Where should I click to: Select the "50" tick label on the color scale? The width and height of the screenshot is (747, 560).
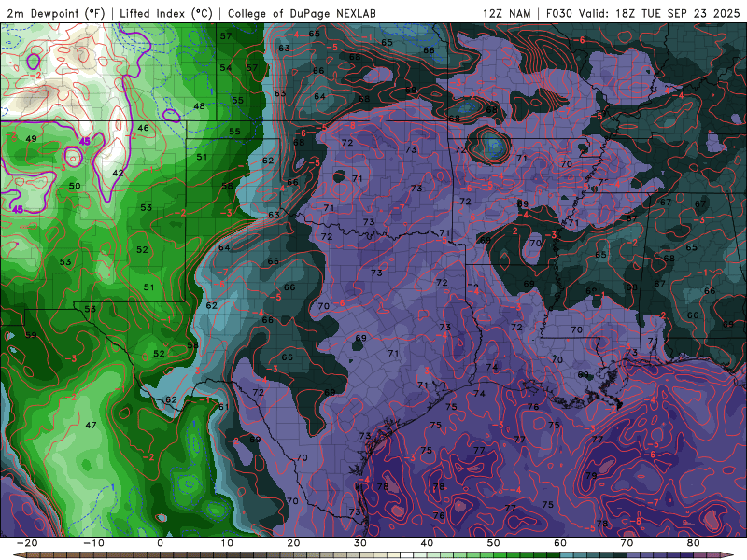coord(494,543)
